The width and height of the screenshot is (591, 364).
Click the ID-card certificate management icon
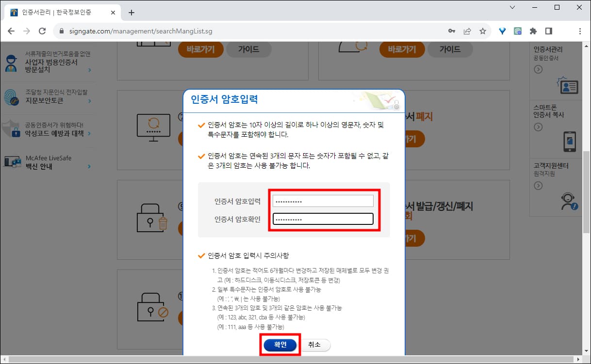coord(569,87)
